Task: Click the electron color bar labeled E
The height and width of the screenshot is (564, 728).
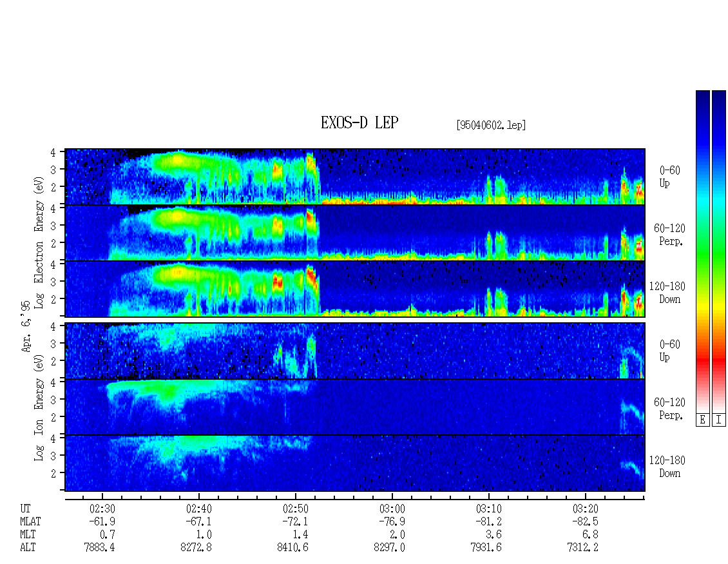Action: 702,251
